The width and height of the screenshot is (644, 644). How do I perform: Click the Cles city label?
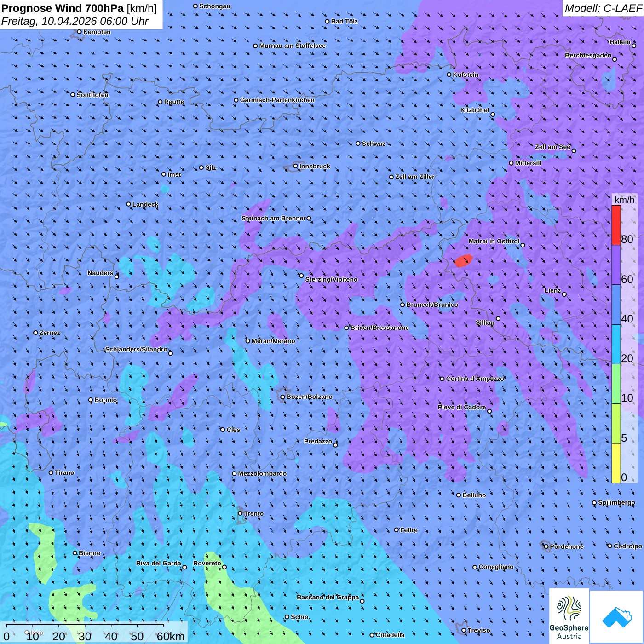233,430
